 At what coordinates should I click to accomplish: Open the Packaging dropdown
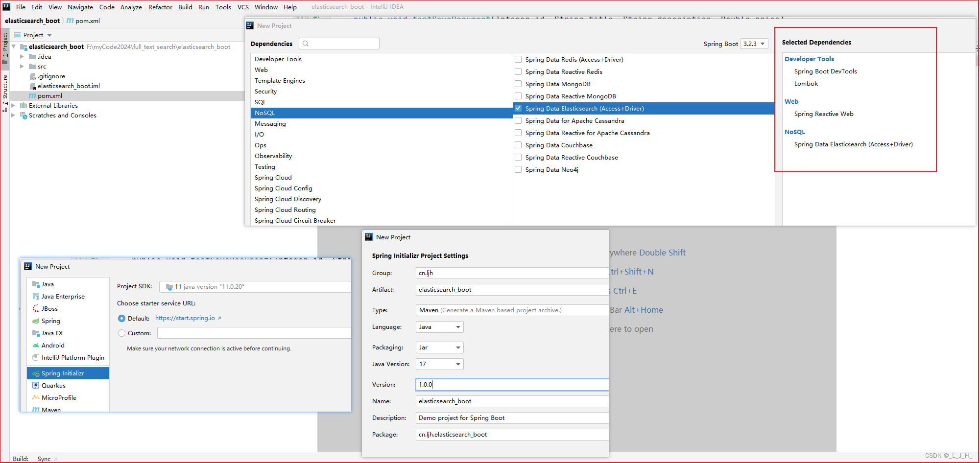[440, 347]
